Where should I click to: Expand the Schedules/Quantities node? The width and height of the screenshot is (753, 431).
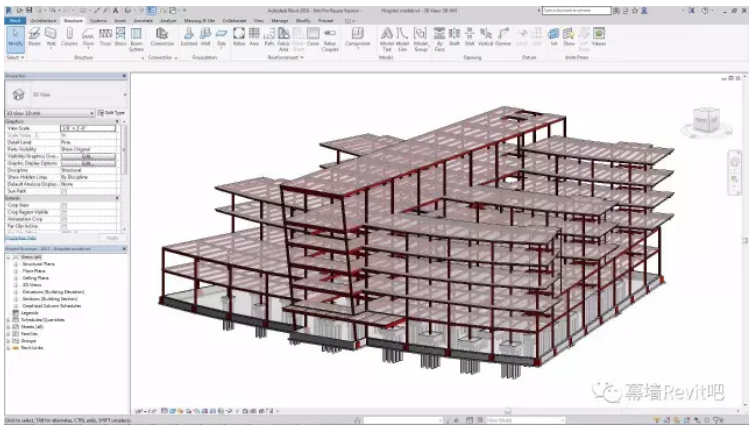click(8, 320)
